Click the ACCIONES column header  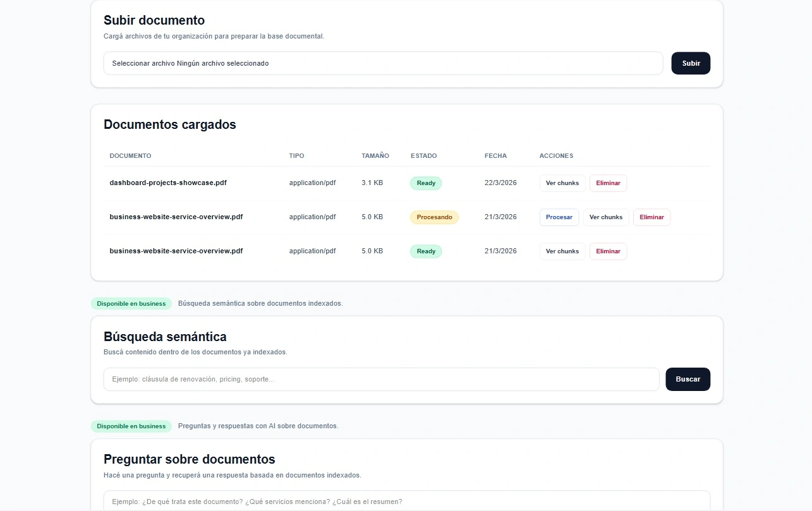pos(556,156)
